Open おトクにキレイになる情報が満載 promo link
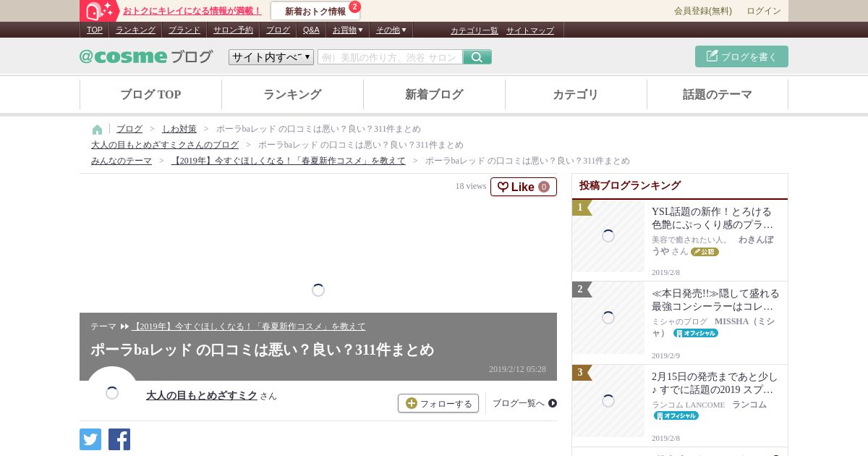Screen dimensions: 868x456 coord(192,11)
